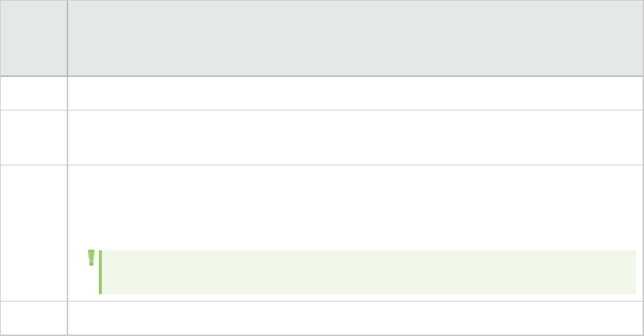Click the green vertical bar of the note callout
This screenshot has width=644, height=336.
coord(100,272)
